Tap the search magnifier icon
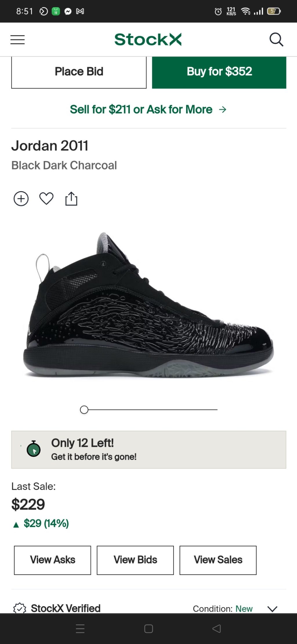Screen dimensions: 297x644 click(276, 39)
